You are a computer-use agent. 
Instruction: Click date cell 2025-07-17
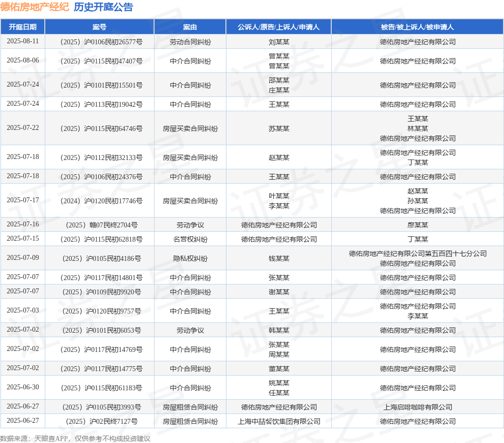tap(23, 200)
